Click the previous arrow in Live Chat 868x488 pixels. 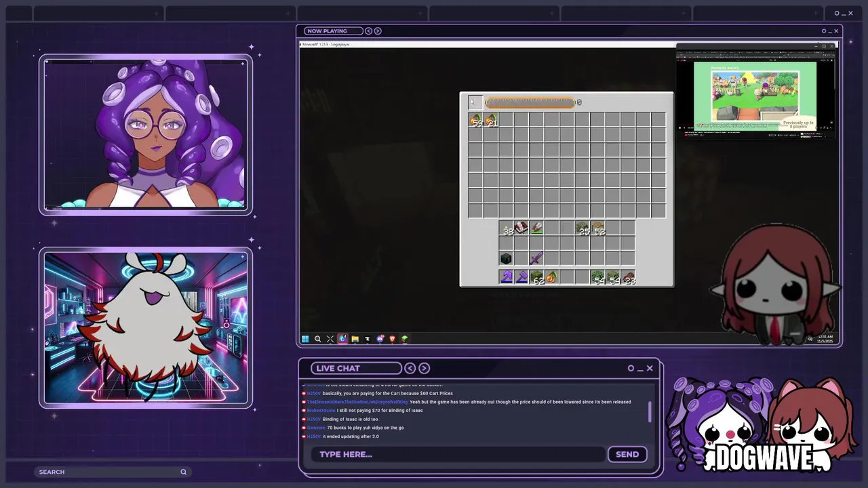pyautogui.click(x=410, y=368)
